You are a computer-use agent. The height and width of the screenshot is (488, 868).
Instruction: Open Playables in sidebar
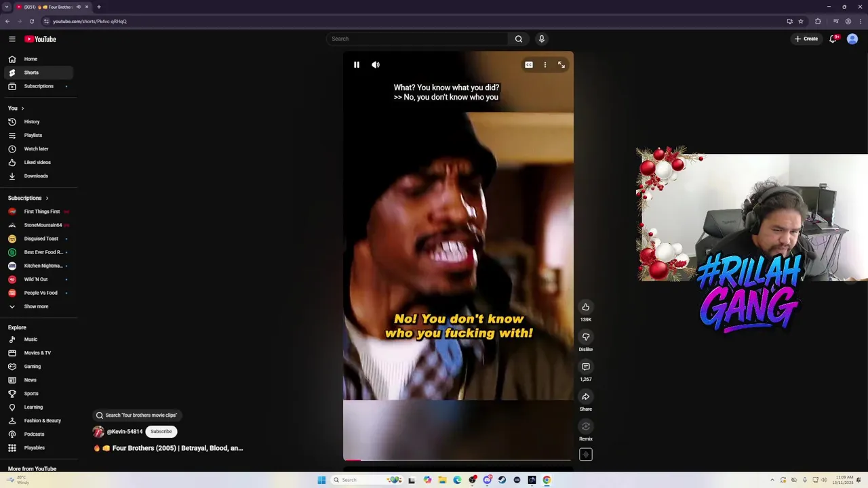tap(38, 448)
